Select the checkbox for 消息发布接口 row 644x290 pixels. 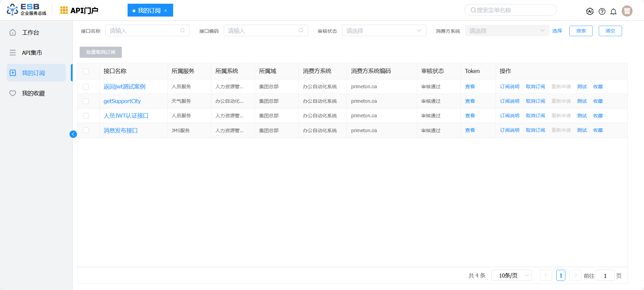click(x=86, y=130)
